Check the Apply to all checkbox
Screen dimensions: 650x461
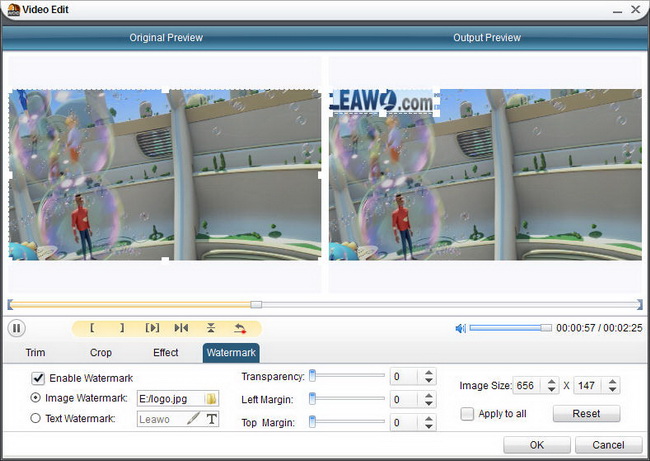pos(467,414)
